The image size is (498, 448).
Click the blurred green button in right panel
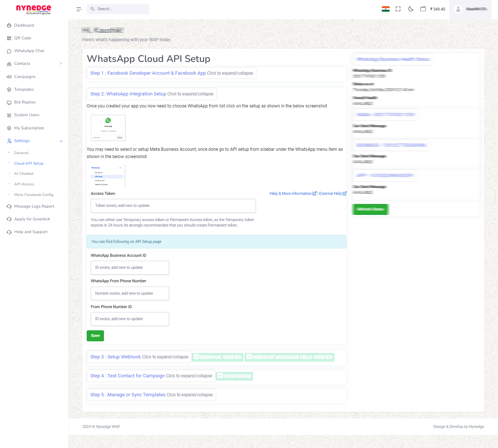click(x=370, y=209)
